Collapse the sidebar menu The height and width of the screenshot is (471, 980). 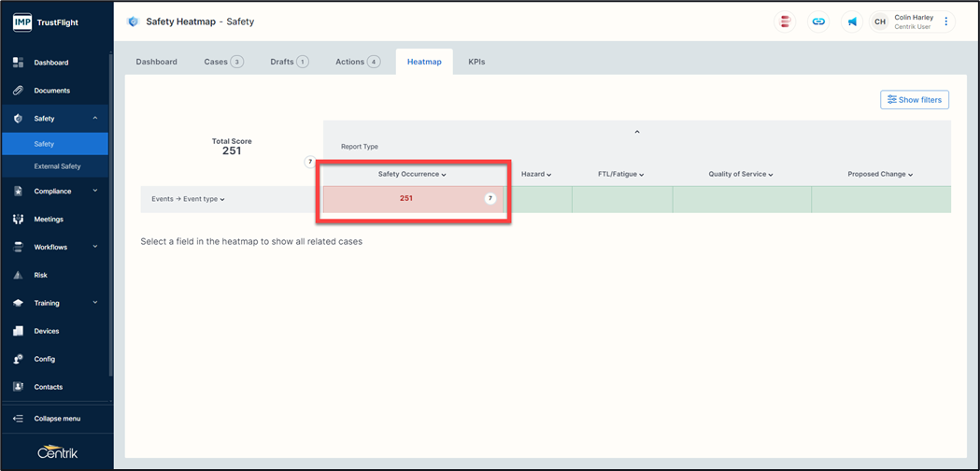(56, 419)
